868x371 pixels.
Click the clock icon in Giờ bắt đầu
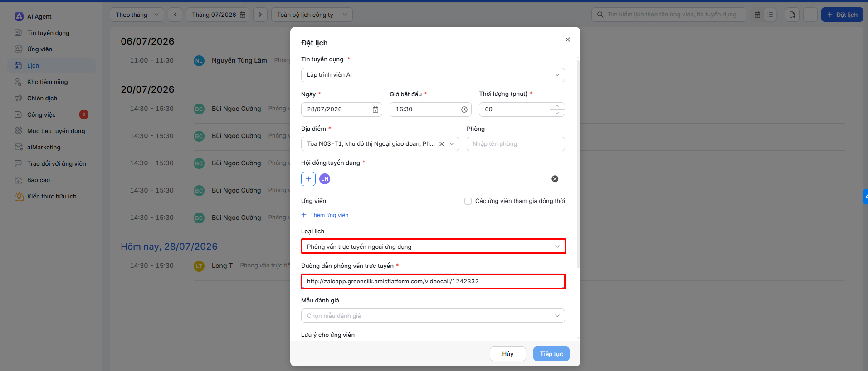point(464,109)
